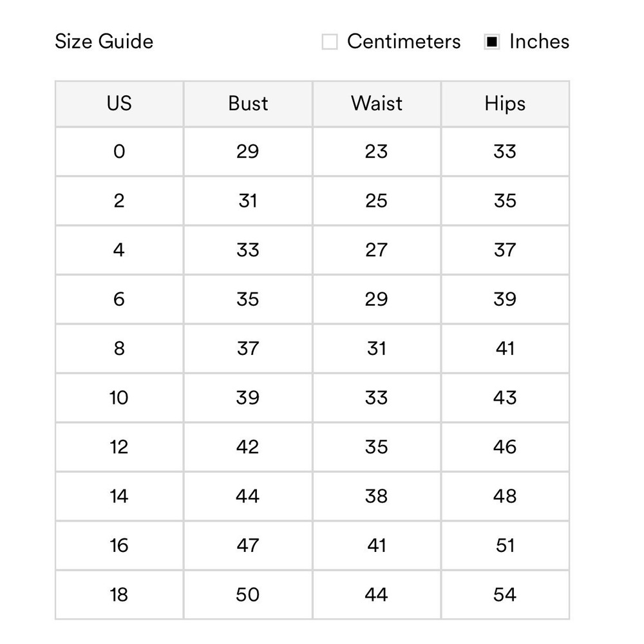The width and height of the screenshot is (644, 644).
Task: Click waist value 23 cell
Action: [x=377, y=151]
